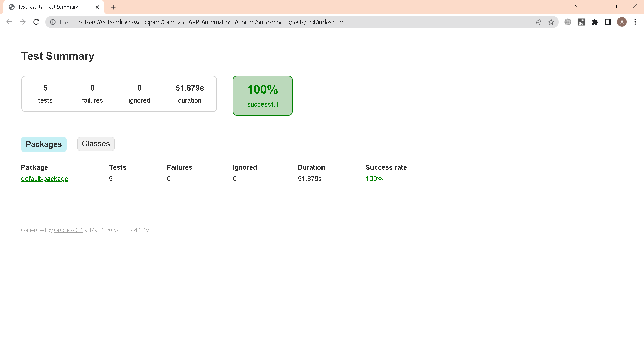This screenshot has height=345, width=644.
Task: Open the Selenium IDE extension
Action: [x=582, y=22]
